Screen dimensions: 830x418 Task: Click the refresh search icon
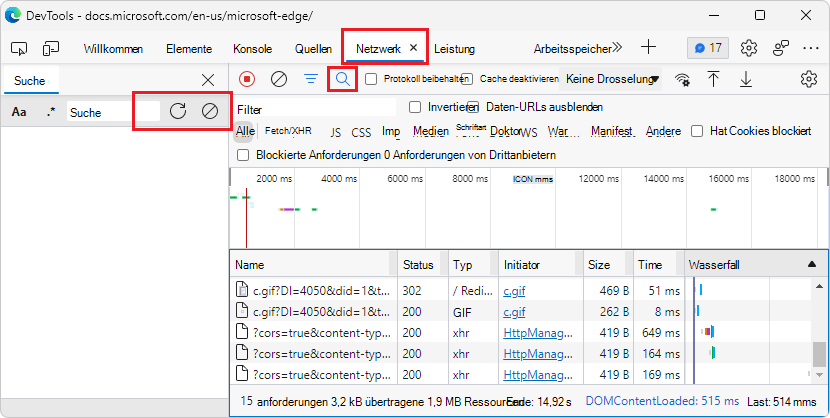pyautogui.click(x=178, y=111)
